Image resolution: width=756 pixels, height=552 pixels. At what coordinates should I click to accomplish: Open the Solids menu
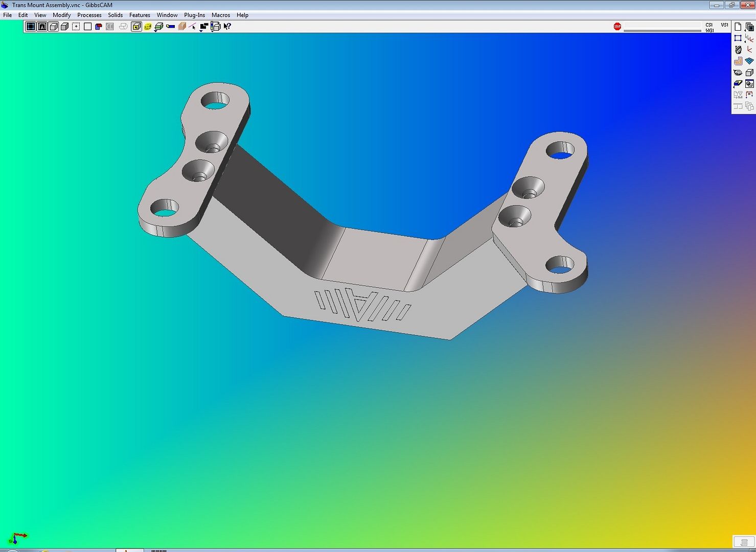tap(116, 15)
